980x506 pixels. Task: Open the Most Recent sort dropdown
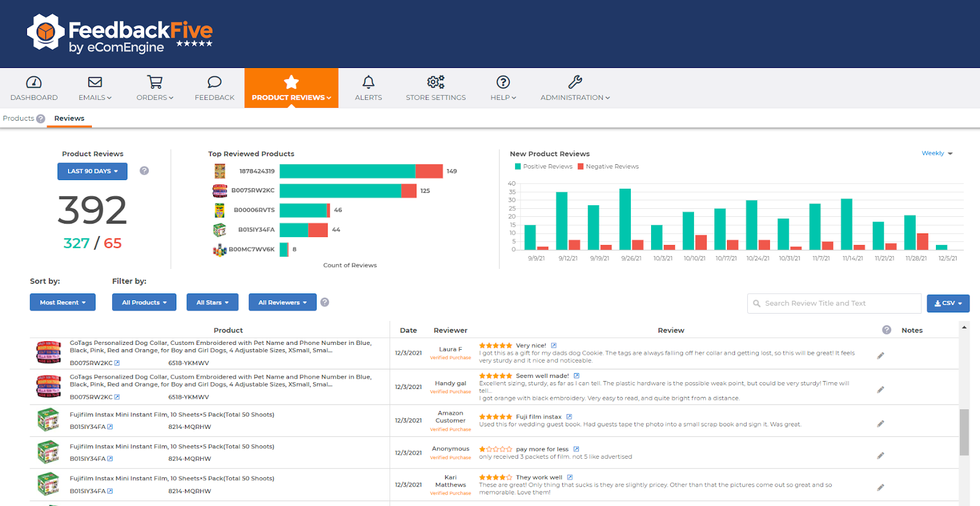(x=62, y=302)
